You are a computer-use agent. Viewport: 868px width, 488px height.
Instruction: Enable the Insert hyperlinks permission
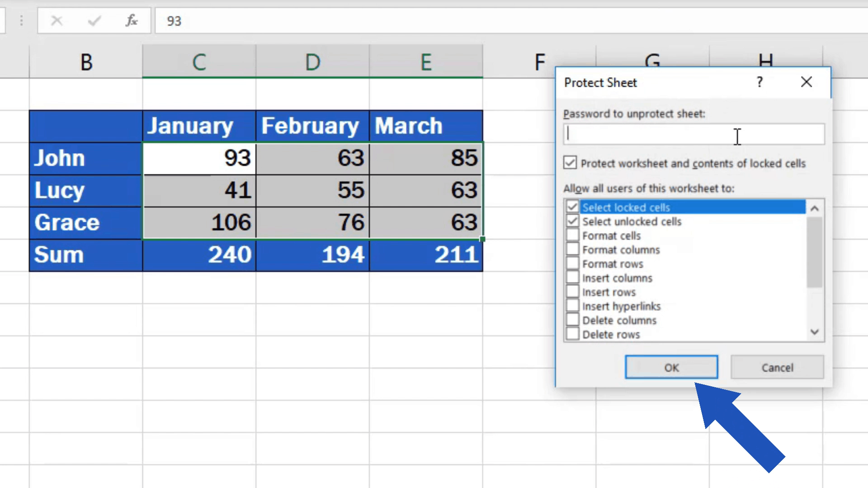pyautogui.click(x=572, y=306)
